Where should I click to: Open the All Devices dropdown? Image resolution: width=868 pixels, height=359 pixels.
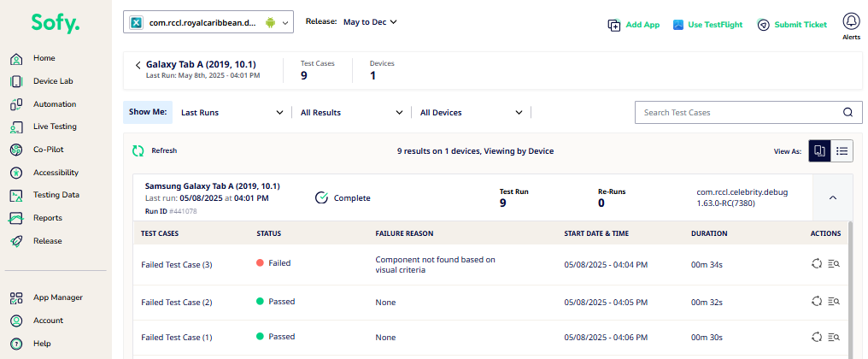(471, 113)
